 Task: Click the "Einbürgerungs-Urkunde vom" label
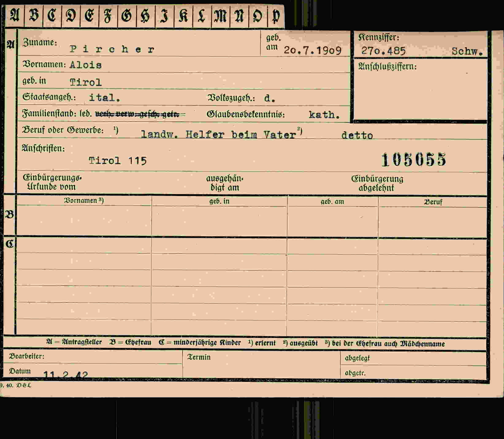point(52,182)
